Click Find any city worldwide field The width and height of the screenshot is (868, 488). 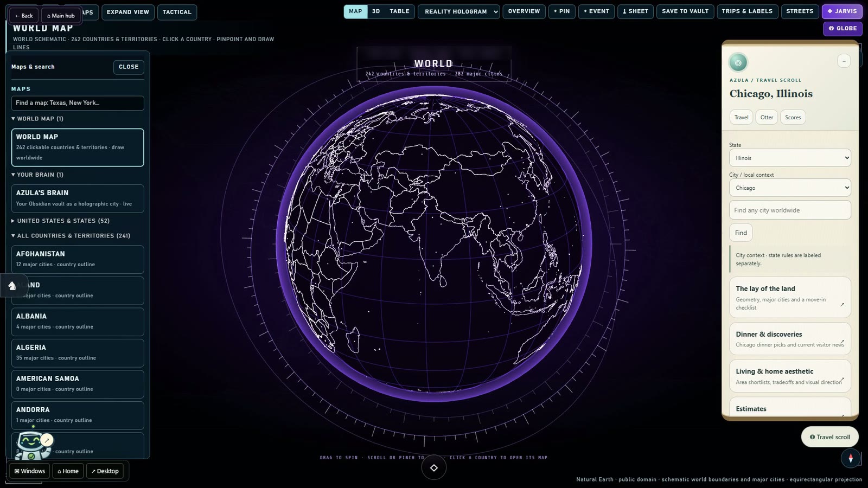click(790, 210)
